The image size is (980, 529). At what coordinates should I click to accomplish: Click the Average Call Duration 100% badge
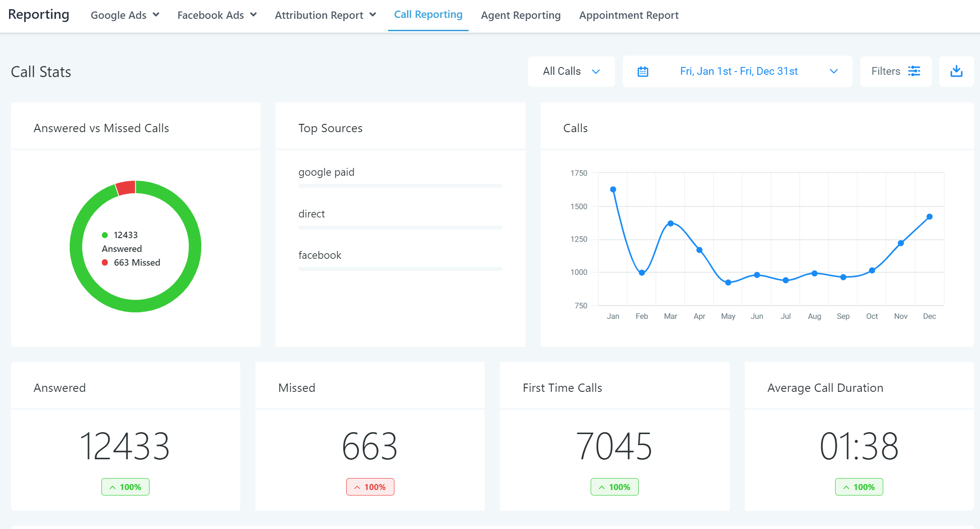[859, 487]
